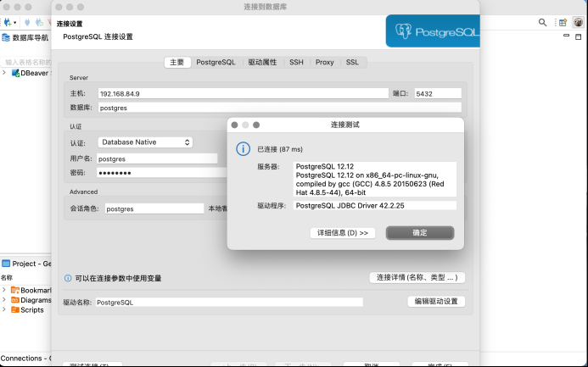The image size is (588, 367).
Task: Click the Diagrams folder icon
Action: tap(15, 299)
